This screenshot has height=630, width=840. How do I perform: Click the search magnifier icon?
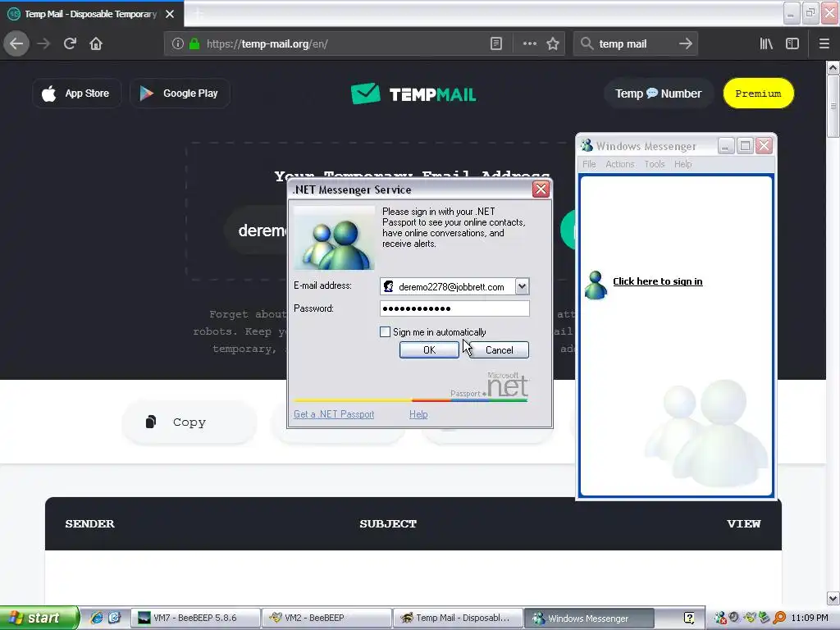pos(587,43)
